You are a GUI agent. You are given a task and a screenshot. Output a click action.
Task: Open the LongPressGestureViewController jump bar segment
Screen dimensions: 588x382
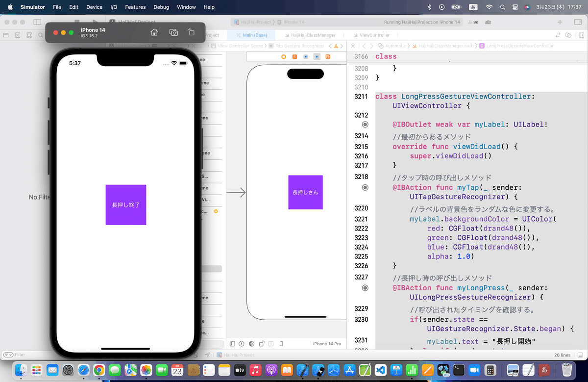[516, 46]
